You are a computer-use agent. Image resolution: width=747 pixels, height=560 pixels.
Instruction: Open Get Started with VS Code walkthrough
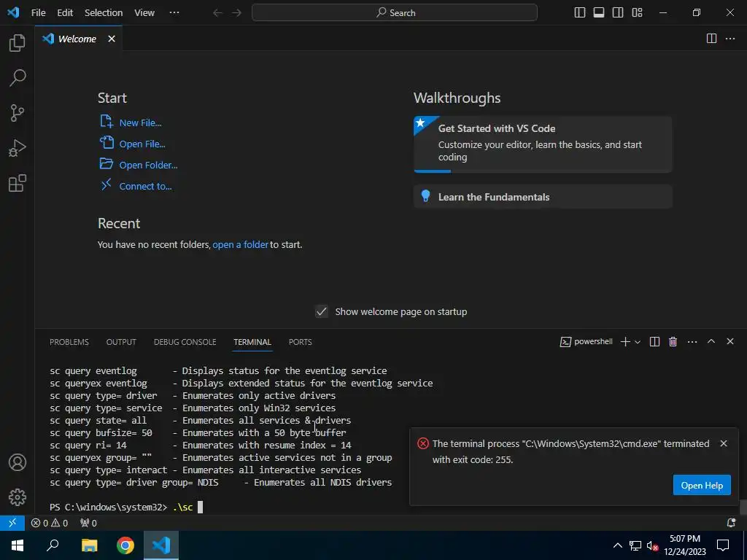tap(543, 144)
